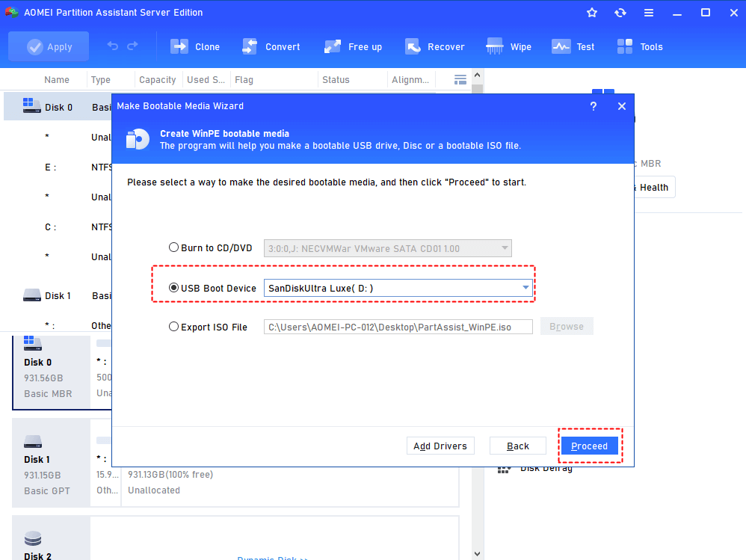
Task: Click the ISO file path field
Action: click(398, 327)
